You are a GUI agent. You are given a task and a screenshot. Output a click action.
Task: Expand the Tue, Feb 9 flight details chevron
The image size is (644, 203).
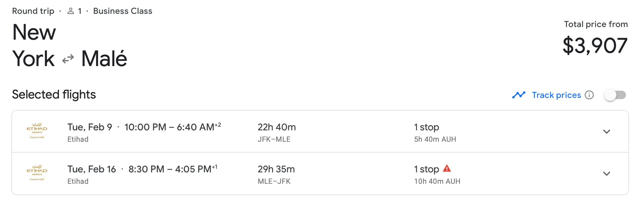click(x=606, y=132)
